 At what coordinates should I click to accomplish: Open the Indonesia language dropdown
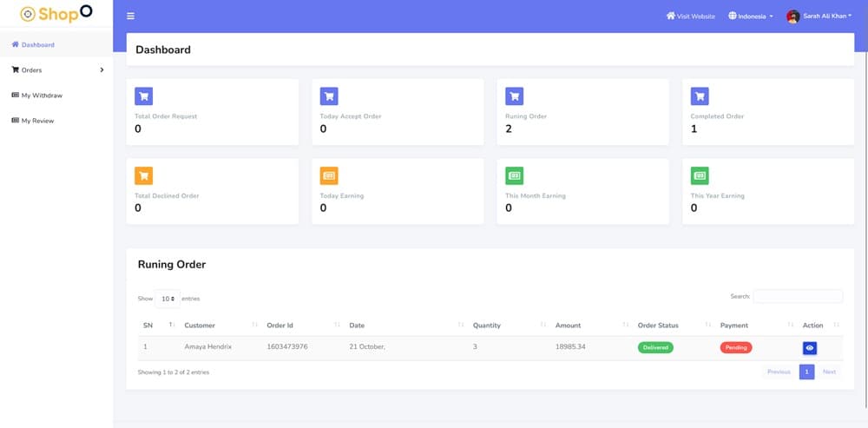point(750,16)
